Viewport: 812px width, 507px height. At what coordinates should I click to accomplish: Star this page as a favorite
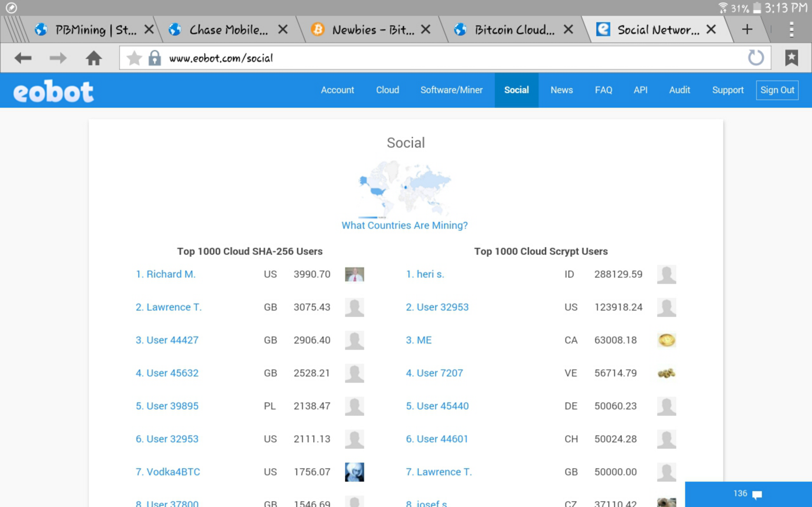pyautogui.click(x=134, y=58)
